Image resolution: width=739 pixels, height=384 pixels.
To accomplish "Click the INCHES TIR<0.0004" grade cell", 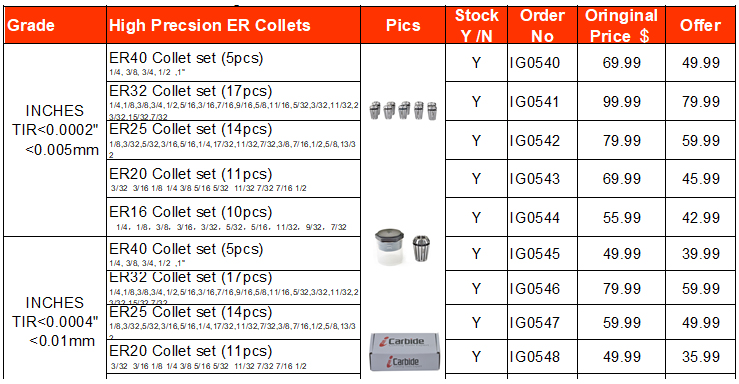I will click(x=55, y=321).
